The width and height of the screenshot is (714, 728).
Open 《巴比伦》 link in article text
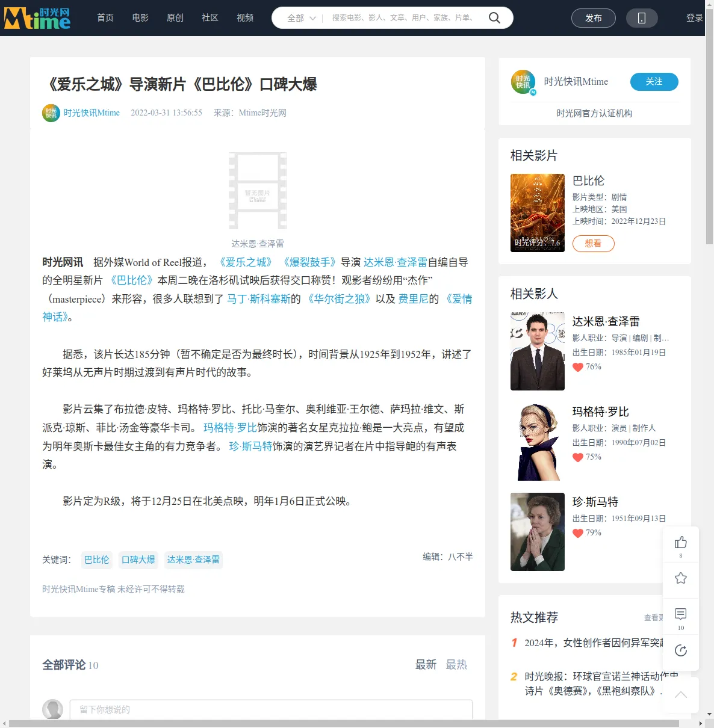coord(131,280)
